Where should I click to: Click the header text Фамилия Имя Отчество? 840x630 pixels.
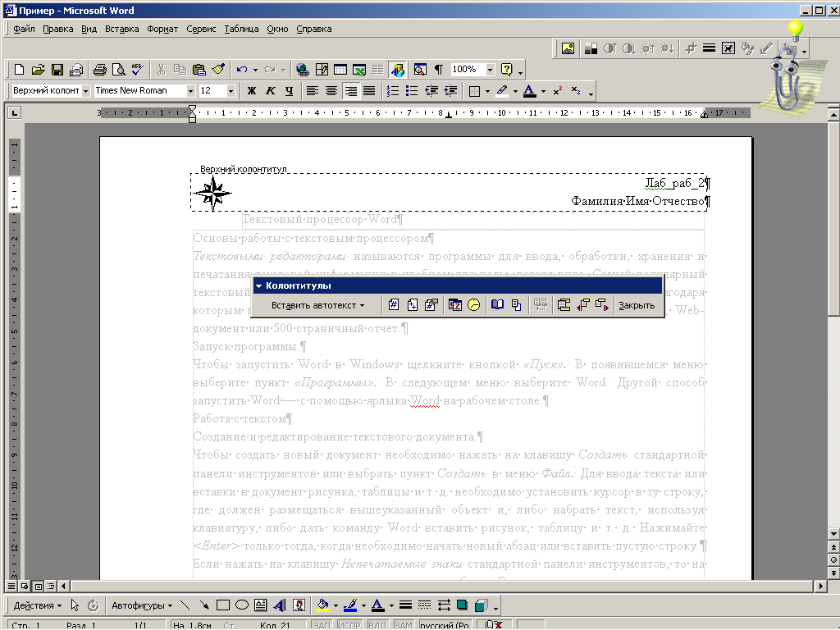(x=637, y=202)
